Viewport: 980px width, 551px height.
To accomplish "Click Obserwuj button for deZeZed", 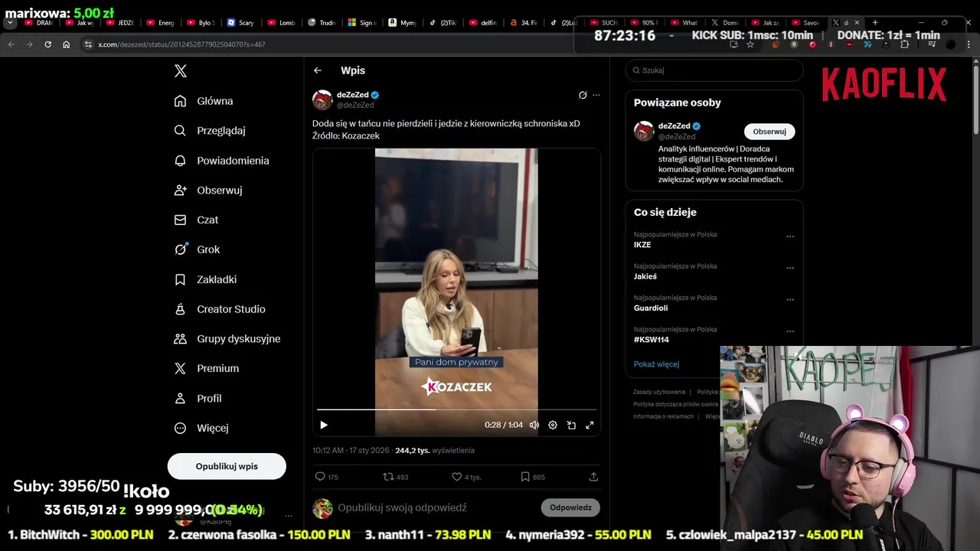I will (769, 132).
